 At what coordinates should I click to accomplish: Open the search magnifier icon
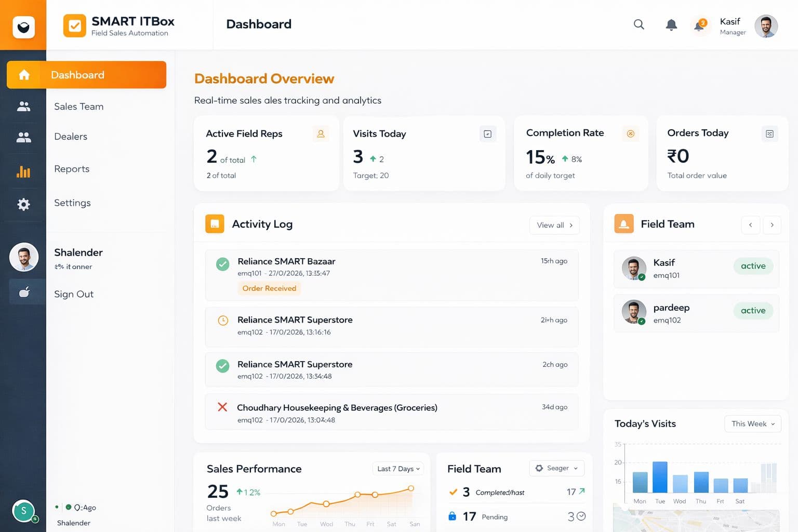pos(639,24)
